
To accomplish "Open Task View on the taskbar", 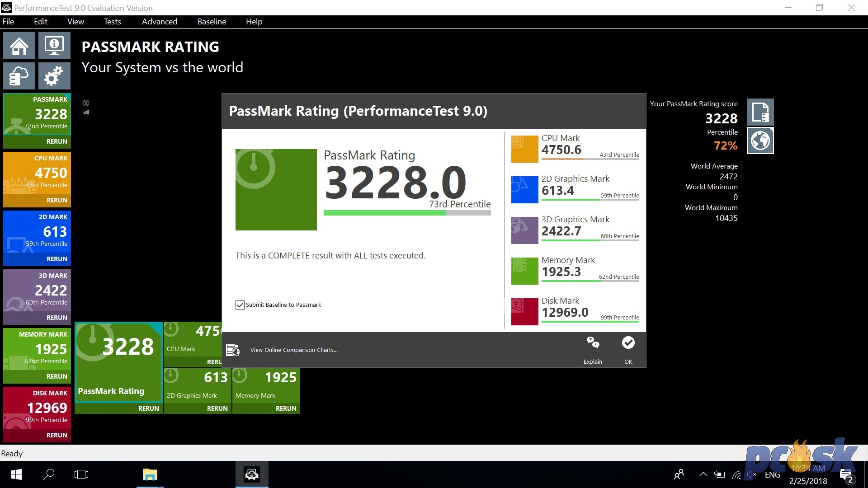I will (81, 474).
